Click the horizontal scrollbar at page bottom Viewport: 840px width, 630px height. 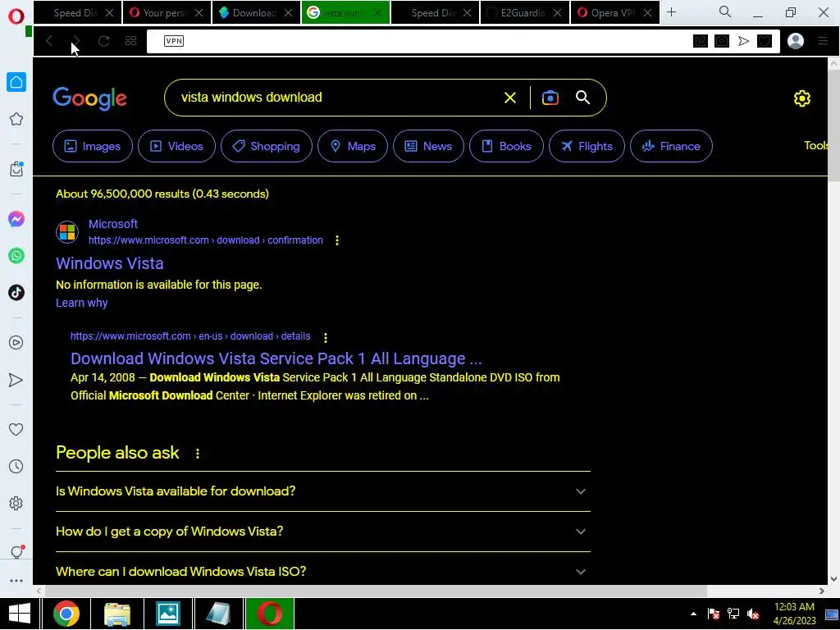pyautogui.click(x=376, y=591)
